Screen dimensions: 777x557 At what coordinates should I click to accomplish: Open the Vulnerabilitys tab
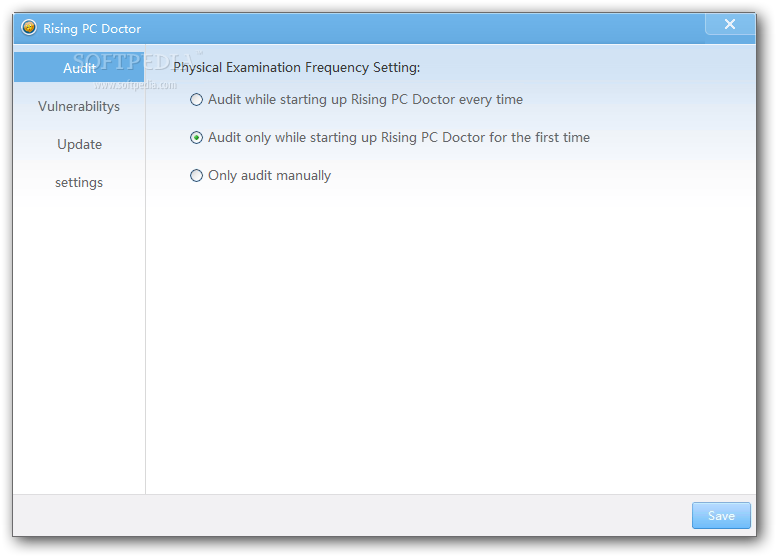tap(79, 106)
